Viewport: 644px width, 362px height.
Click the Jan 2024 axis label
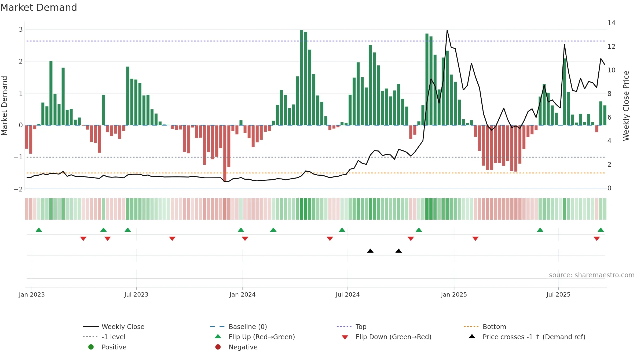tap(243, 294)
